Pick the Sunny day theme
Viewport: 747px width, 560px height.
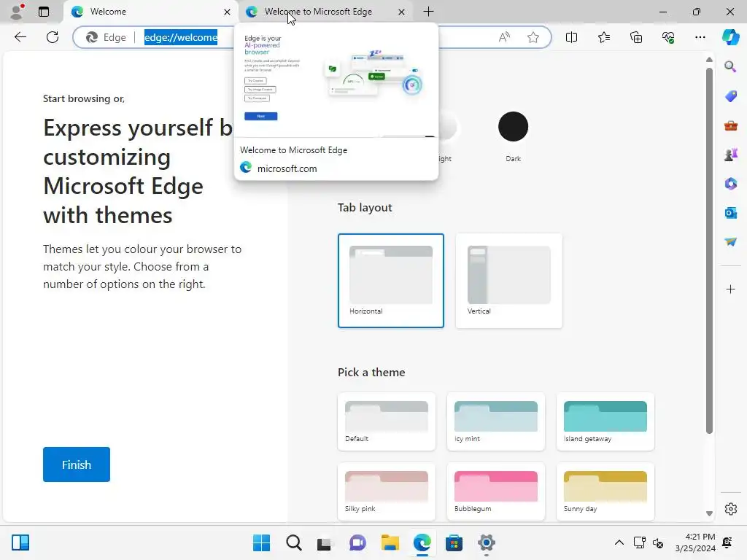(605, 491)
